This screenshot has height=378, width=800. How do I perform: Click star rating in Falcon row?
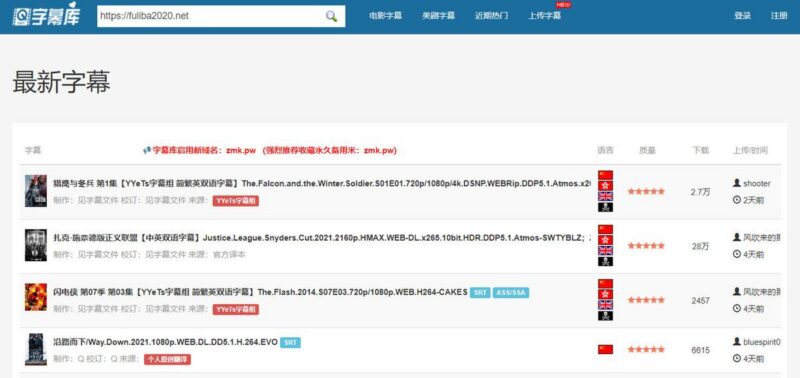click(x=646, y=192)
